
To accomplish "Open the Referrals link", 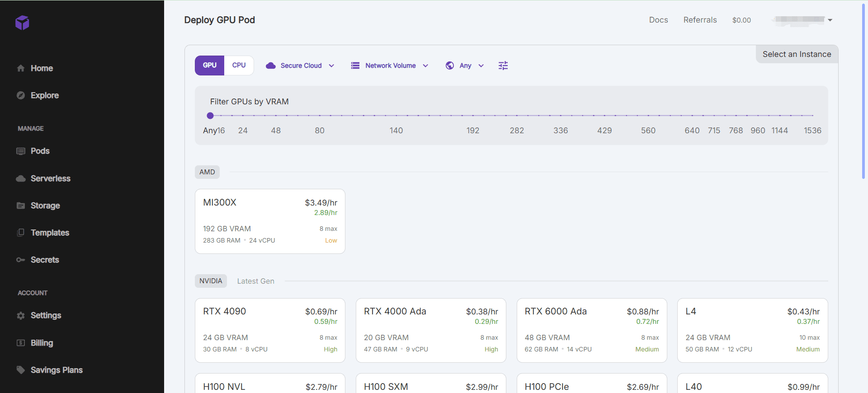I will [700, 20].
